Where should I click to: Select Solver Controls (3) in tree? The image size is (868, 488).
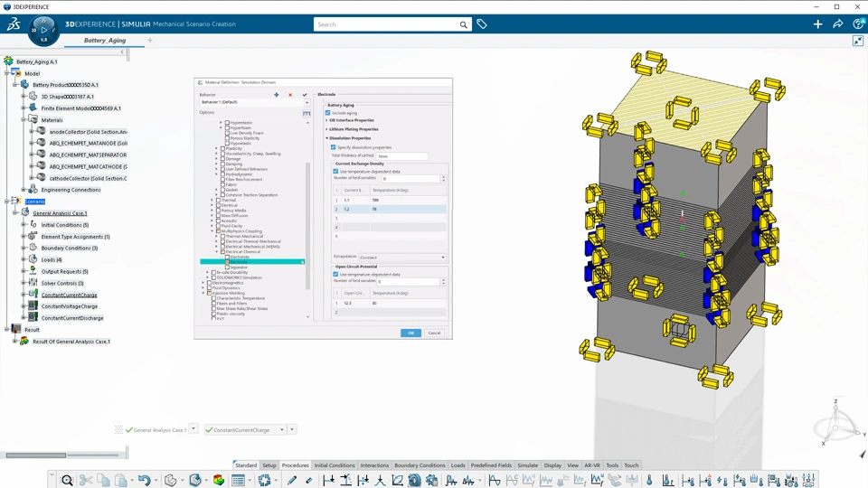tap(62, 283)
